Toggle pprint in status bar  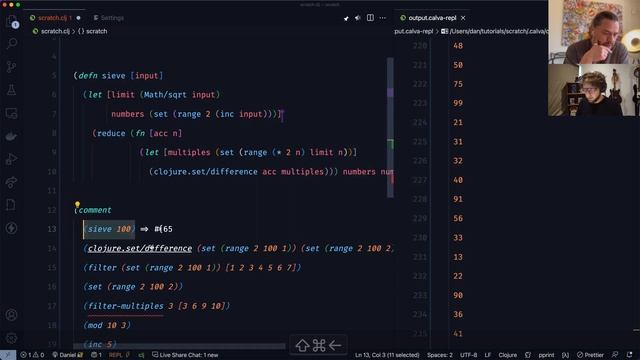click(x=546, y=355)
